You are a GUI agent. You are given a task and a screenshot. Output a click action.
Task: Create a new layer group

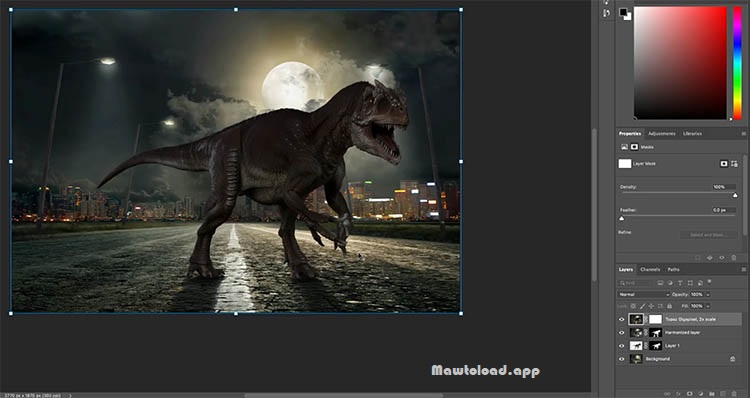[x=712, y=394]
